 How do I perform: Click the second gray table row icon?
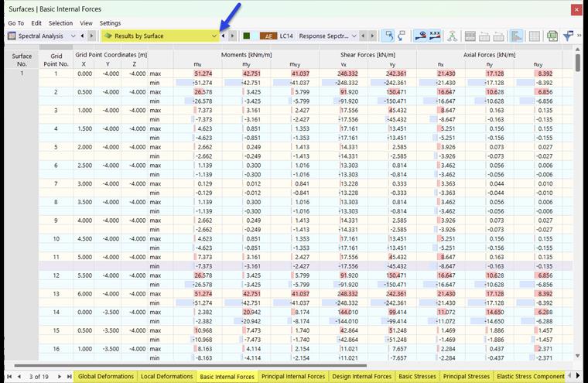pyautogui.click(x=484, y=36)
